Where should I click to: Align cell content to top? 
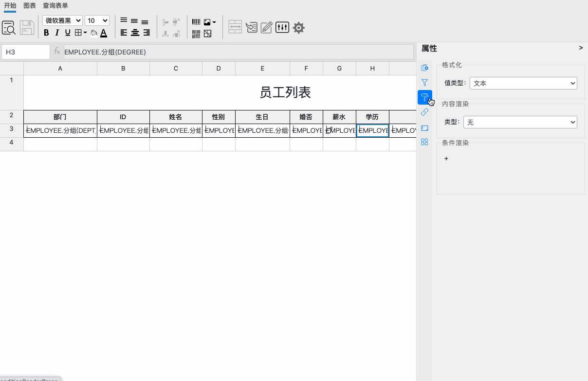tap(124, 20)
